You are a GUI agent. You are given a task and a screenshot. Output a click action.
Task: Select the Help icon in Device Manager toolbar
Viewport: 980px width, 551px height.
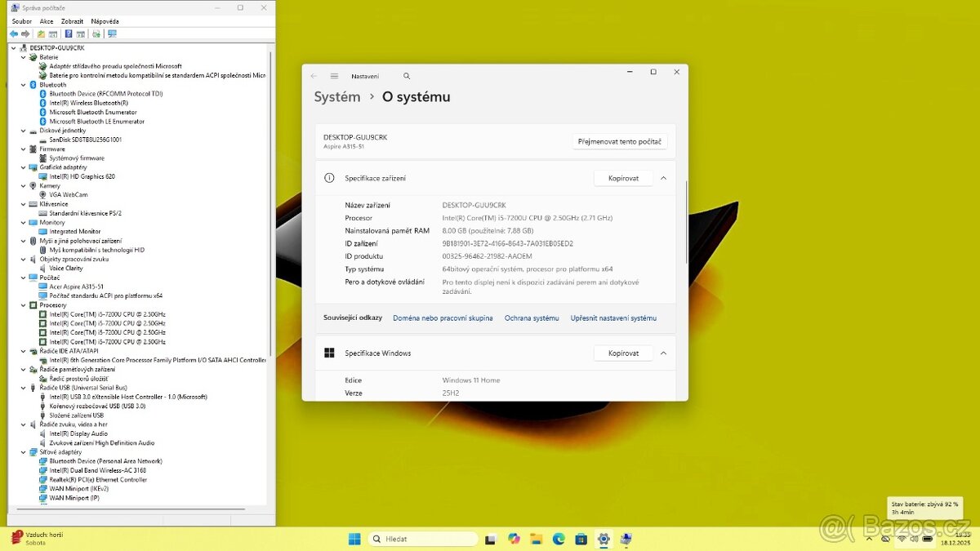[x=69, y=33]
